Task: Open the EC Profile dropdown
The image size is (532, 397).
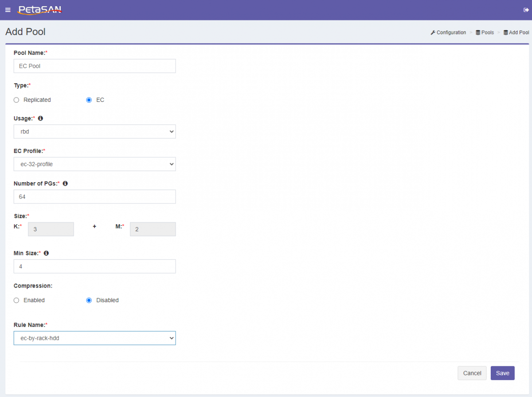Action: pos(94,164)
